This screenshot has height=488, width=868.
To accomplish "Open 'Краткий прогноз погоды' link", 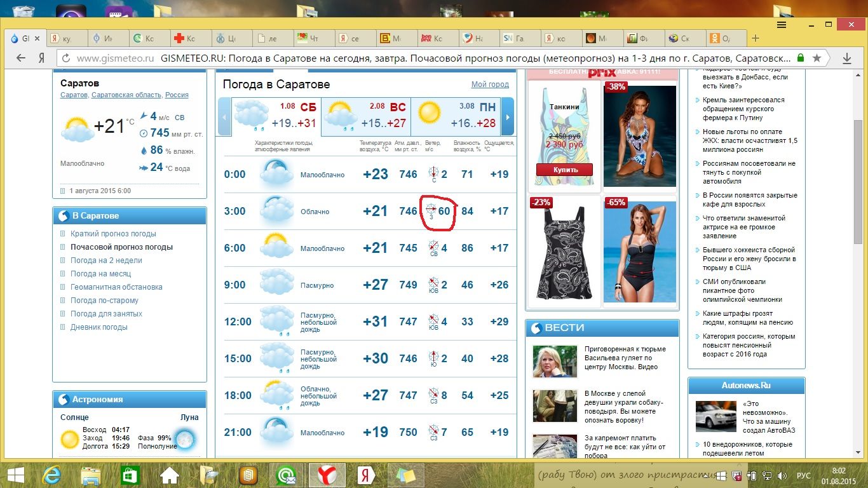I will 113,234.
